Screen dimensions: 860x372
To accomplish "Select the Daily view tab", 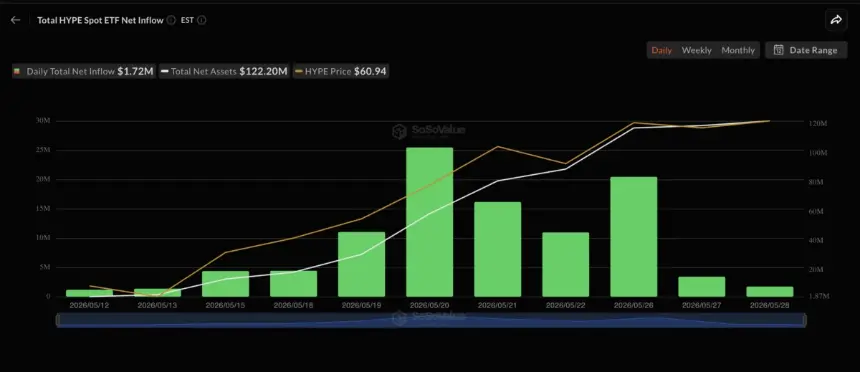I will pyautogui.click(x=661, y=50).
